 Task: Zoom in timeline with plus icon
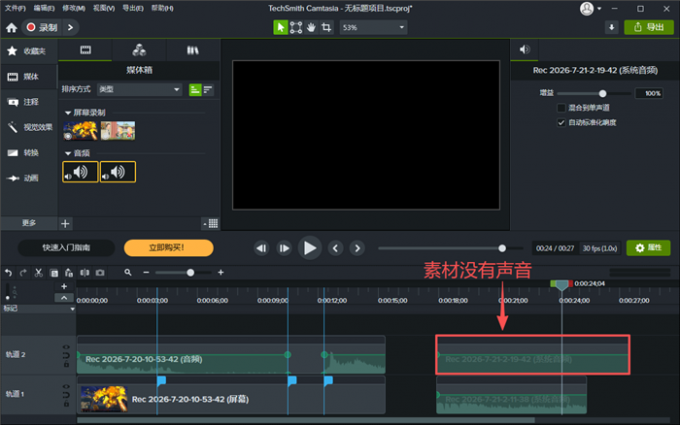221,272
